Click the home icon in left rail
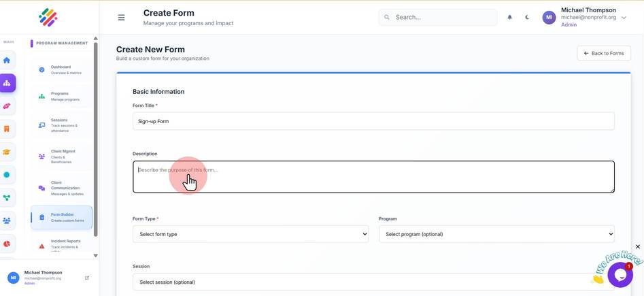 pos(7,61)
